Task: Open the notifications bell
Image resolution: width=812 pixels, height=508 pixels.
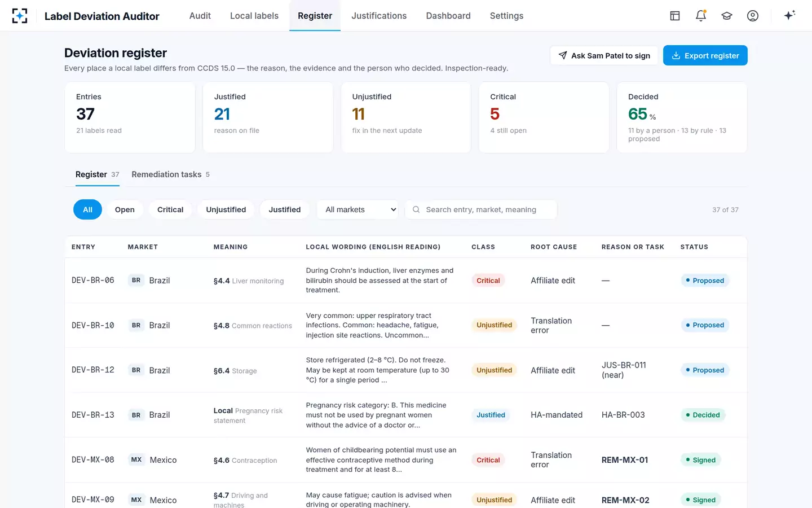Action: coord(701,16)
